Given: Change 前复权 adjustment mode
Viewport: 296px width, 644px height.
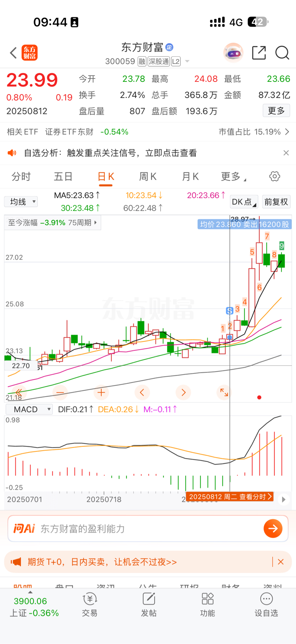Looking at the screenshot, I should coord(276,202).
